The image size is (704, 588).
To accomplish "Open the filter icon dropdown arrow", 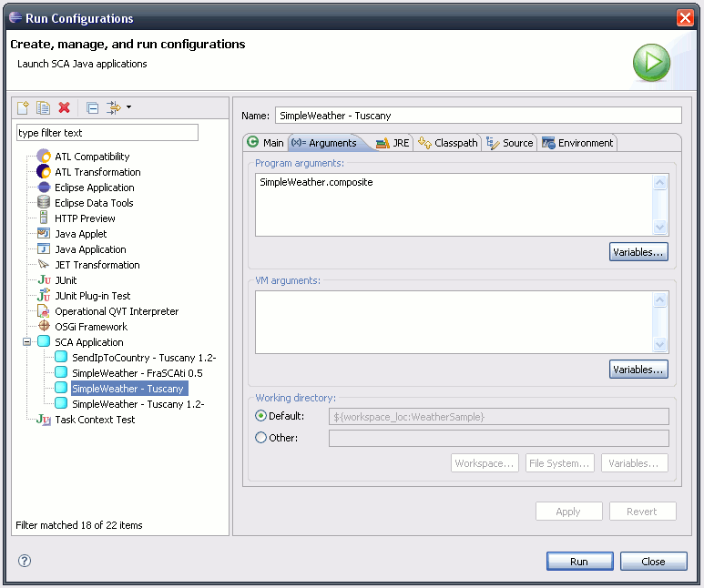I will click(x=128, y=107).
